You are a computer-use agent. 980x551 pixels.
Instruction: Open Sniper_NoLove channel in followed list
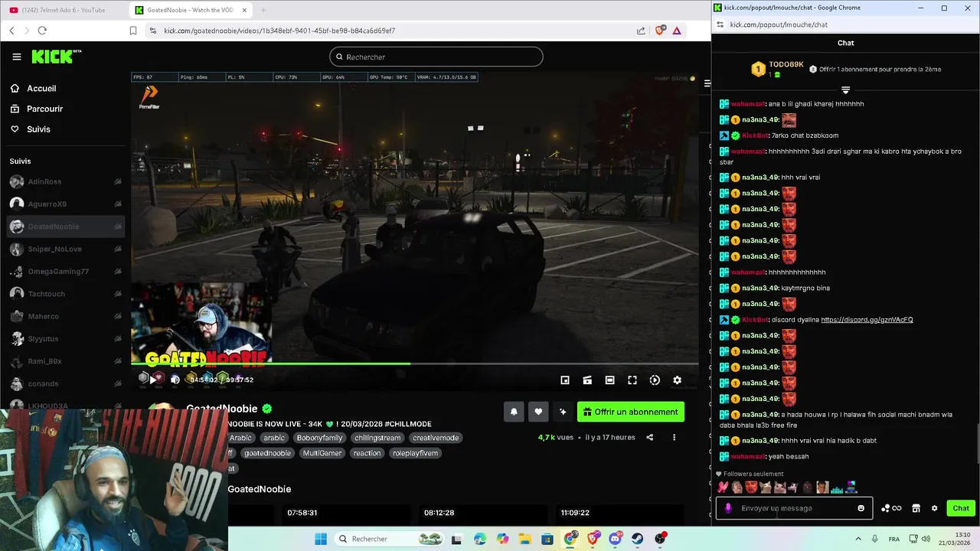66,249
